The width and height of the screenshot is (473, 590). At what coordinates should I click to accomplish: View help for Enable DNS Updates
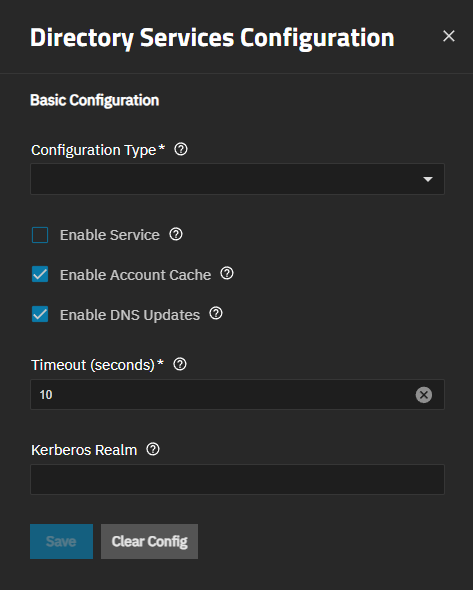coord(216,313)
